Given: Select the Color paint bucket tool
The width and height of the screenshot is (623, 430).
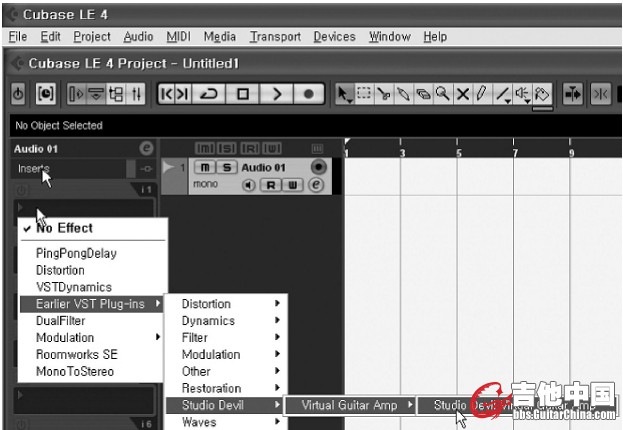Looking at the screenshot, I should click(x=542, y=94).
